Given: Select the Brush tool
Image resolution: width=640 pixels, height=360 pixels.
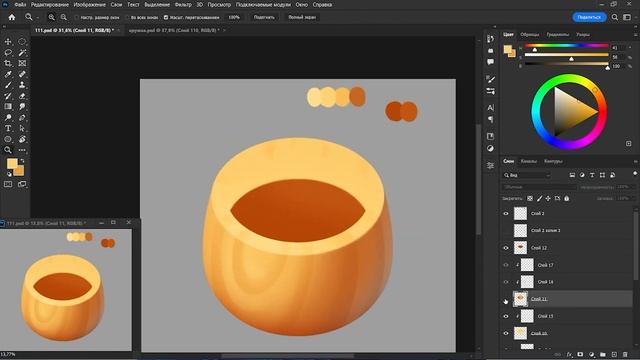Looking at the screenshot, I should point(8,85).
